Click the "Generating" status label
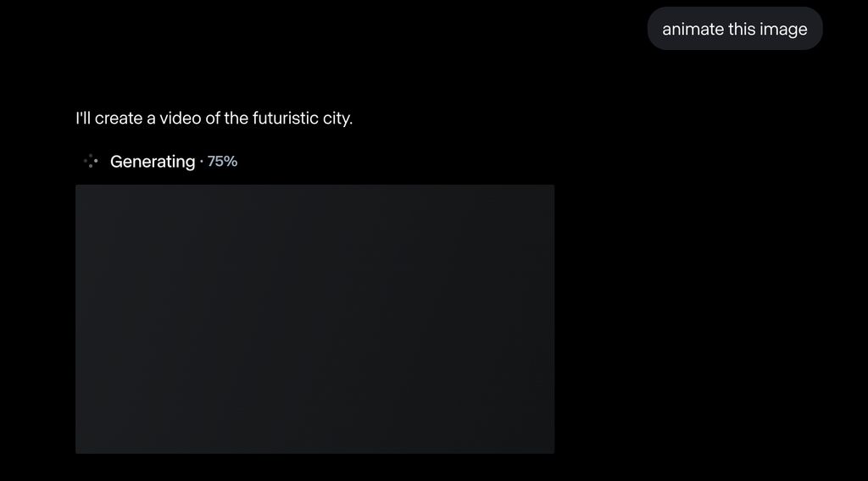Viewport: 868px width, 481px height. [153, 161]
